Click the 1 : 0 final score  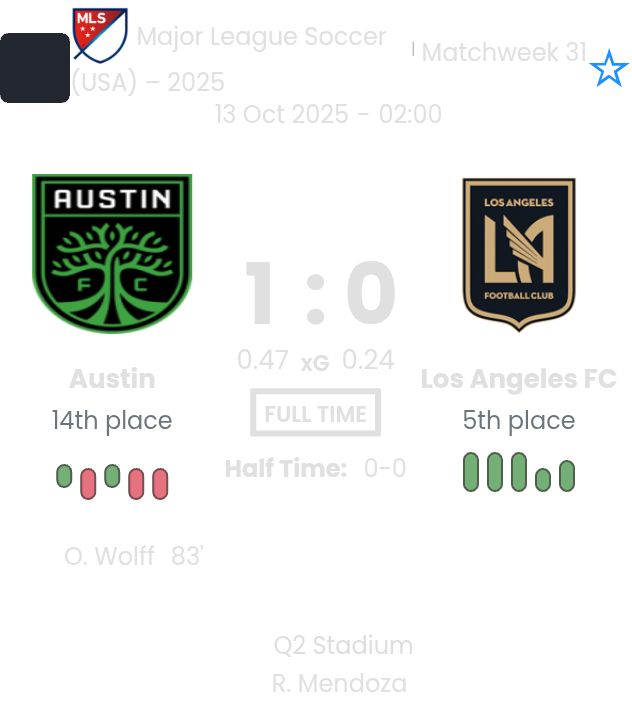[x=320, y=294]
